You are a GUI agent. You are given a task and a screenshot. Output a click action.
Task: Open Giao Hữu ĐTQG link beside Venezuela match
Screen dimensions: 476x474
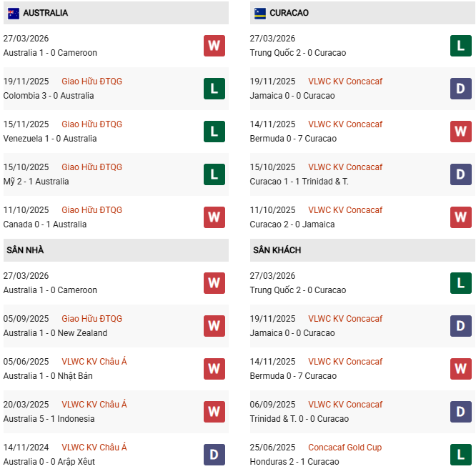point(91,124)
